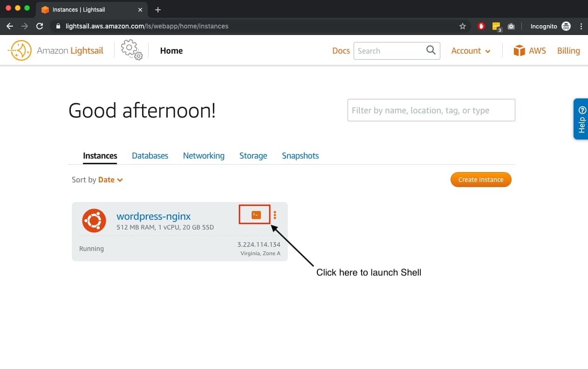Open the Incognito profile indicator
Image resolution: width=588 pixels, height=369 pixels.
551,26
